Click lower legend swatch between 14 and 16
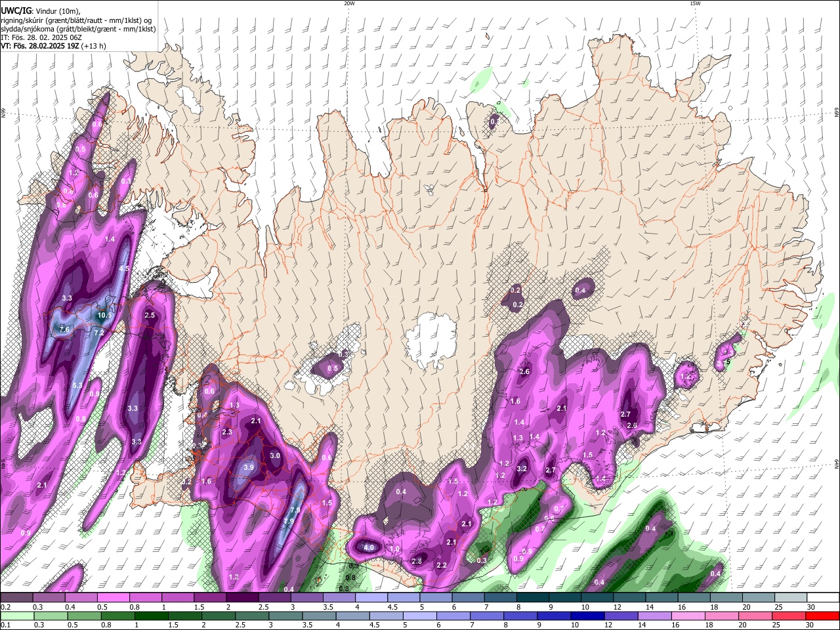Viewport: 840px width, 630px height. pos(655,616)
